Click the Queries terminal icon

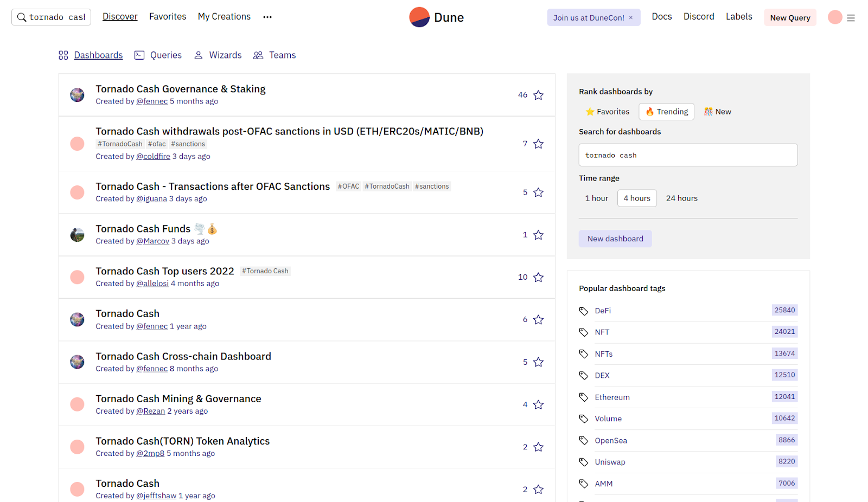click(x=139, y=55)
